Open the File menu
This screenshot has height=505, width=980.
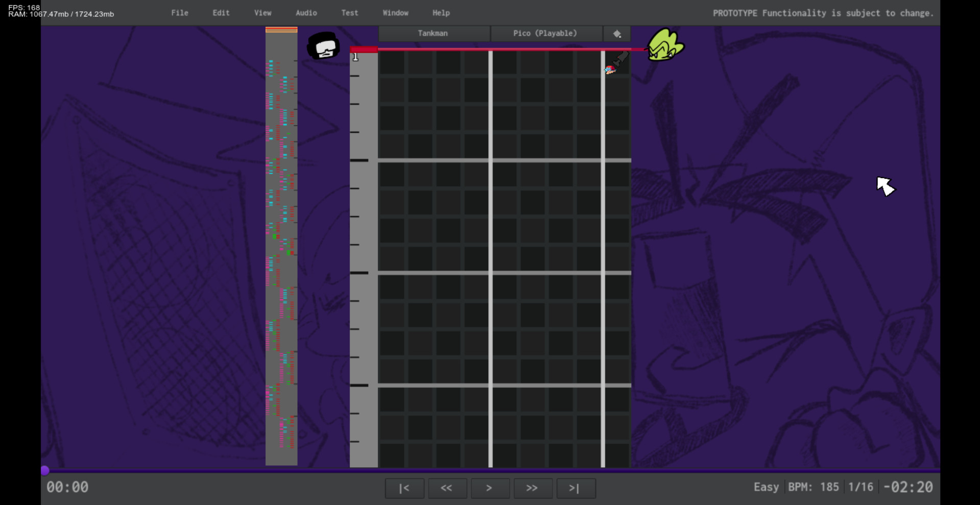[180, 13]
